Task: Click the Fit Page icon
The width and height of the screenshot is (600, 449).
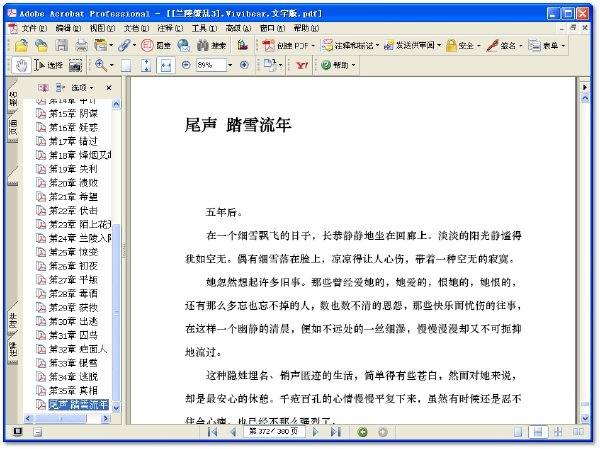Action: pos(146,66)
